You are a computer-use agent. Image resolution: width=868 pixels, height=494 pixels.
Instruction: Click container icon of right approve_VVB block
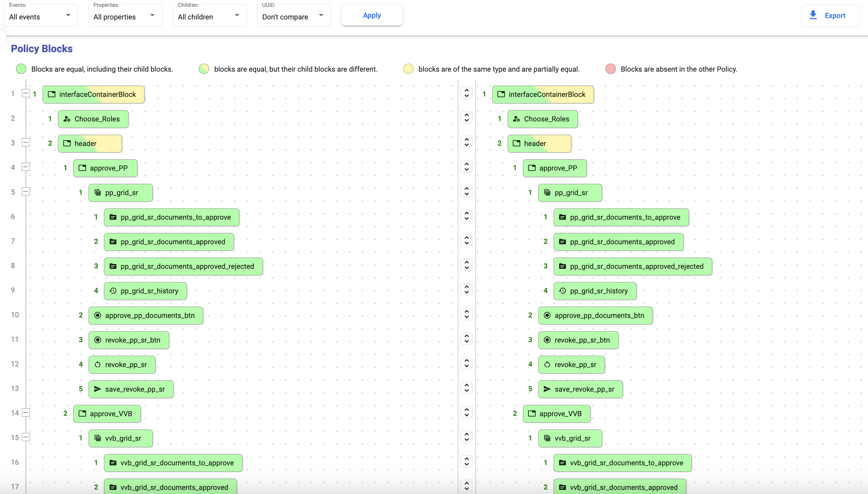(x=532, y=414)
